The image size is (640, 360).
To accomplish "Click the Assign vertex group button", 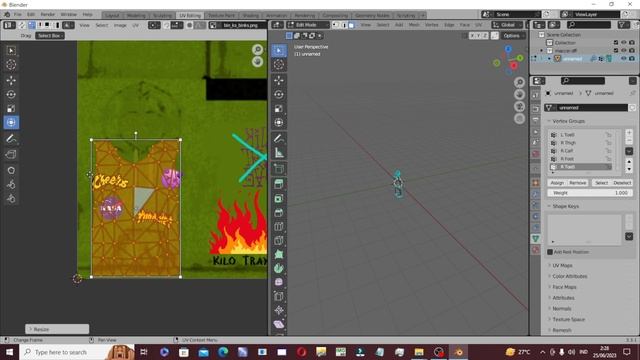I will click(x=557, y=183).
